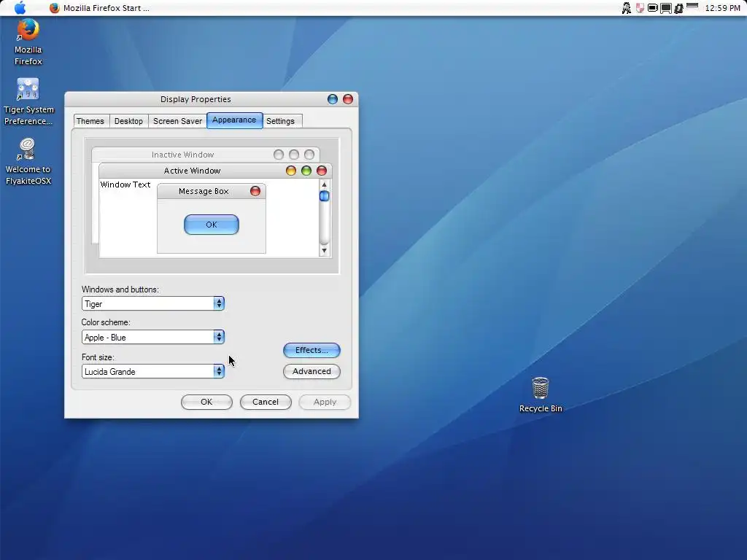Select the Appearance tab
Viewport: 747px width, 560px height.
[234, 120]
